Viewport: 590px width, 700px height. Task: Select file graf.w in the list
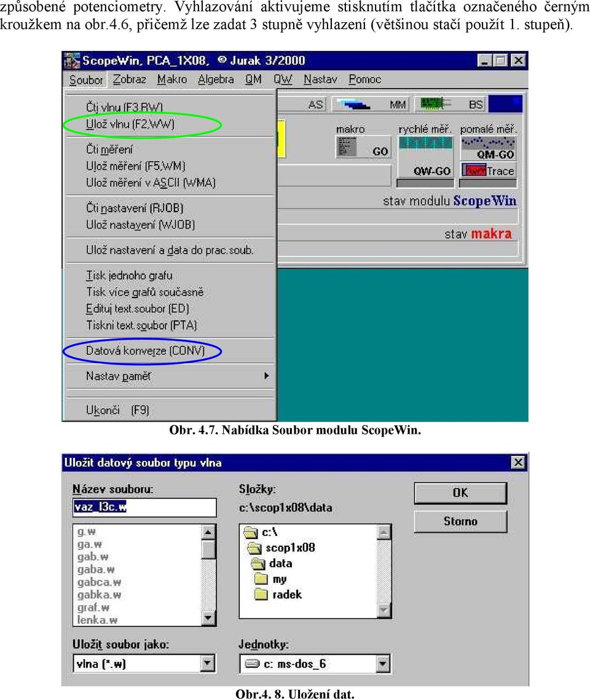coord(93,607)
